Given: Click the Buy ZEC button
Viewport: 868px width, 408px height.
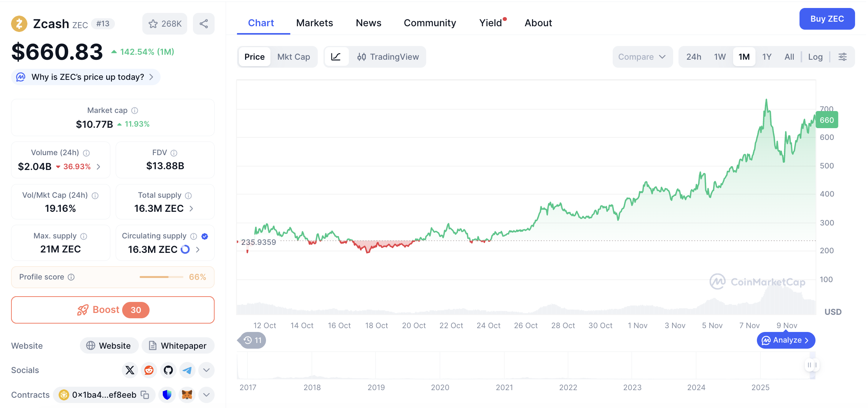Looking at the screenshot, I should 827,19.
